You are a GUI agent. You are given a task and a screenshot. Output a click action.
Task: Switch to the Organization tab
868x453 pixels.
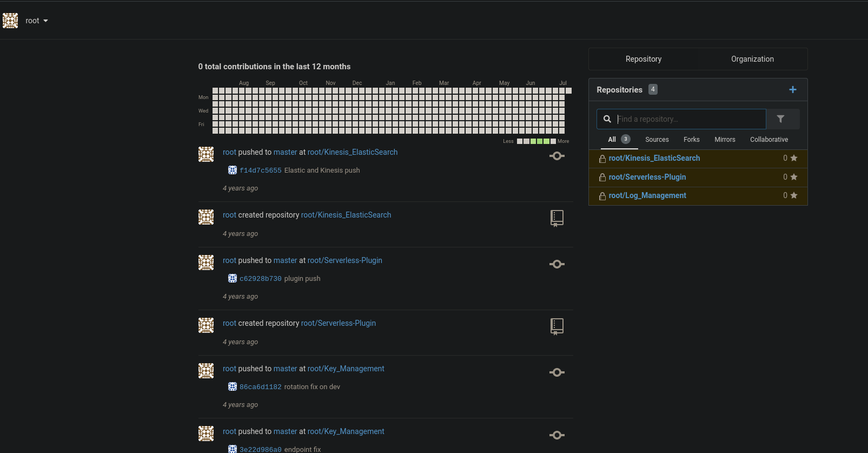pos(752,59)
